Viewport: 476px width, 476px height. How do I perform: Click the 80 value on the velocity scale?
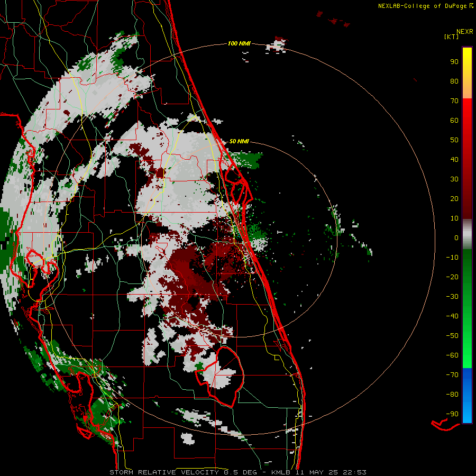pos(454,81)
